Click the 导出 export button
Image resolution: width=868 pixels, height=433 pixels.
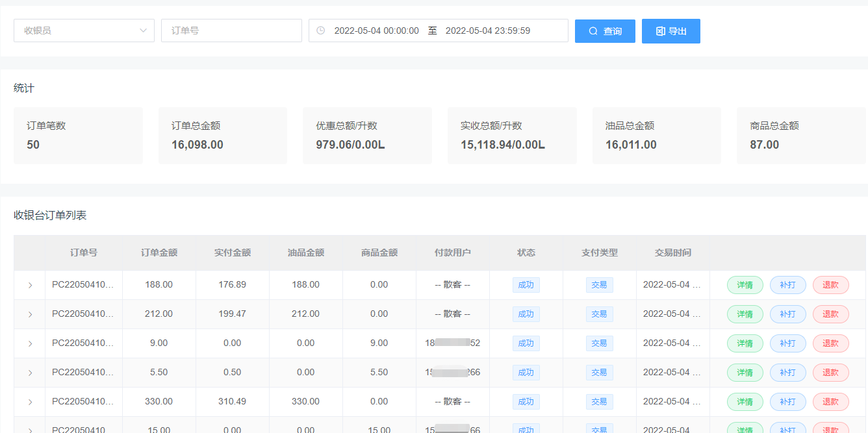(671, 31)
